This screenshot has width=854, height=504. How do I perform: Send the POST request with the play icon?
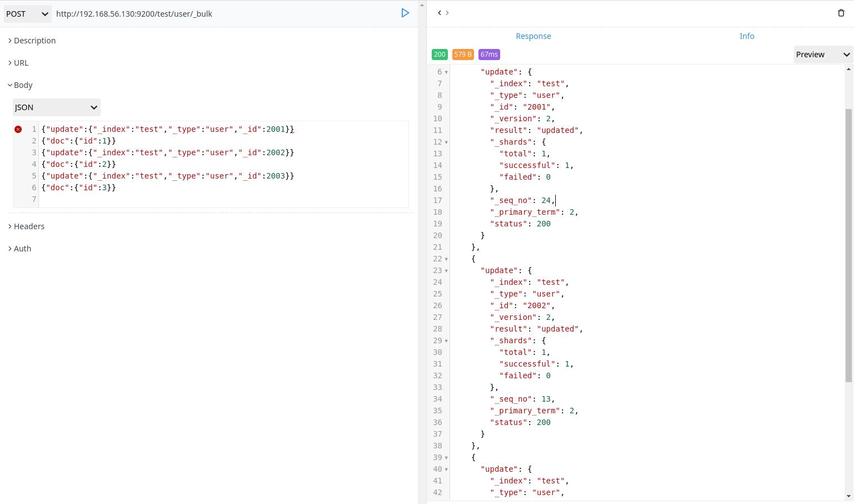click(x=405, y=13)
